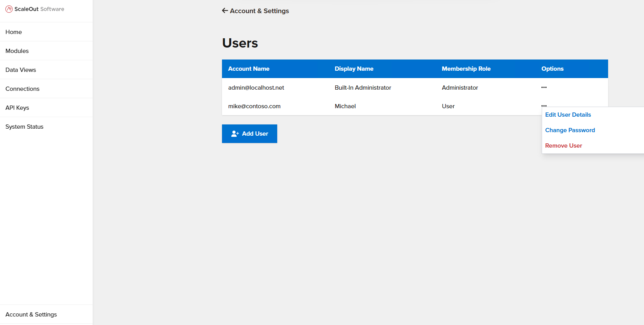Screen dimensions: 644x325
Task: Pick Remove User from the options menu
Action: [x=563, y=146]
